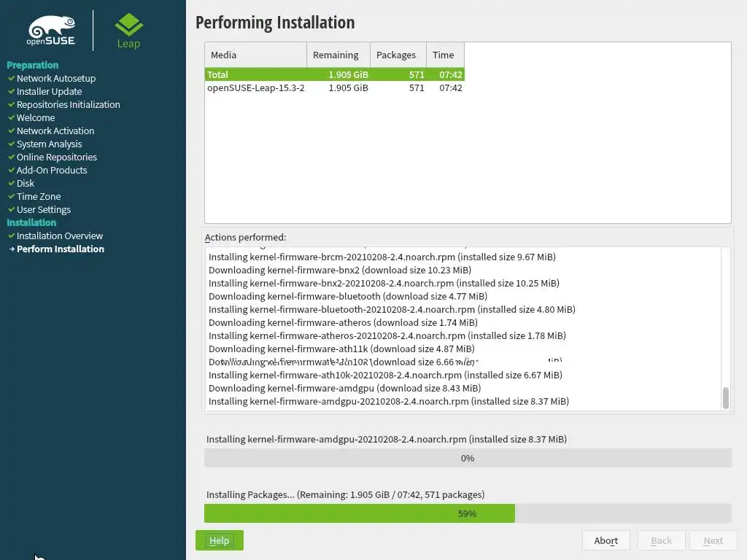Click System Analysis step label

[49, 144]
